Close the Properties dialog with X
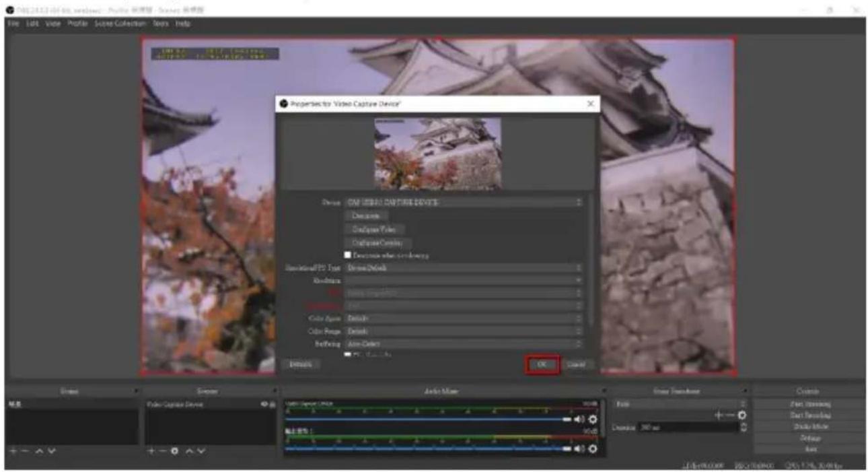Image resolution: width=868 pixels, height=472 pixels. 590,104
